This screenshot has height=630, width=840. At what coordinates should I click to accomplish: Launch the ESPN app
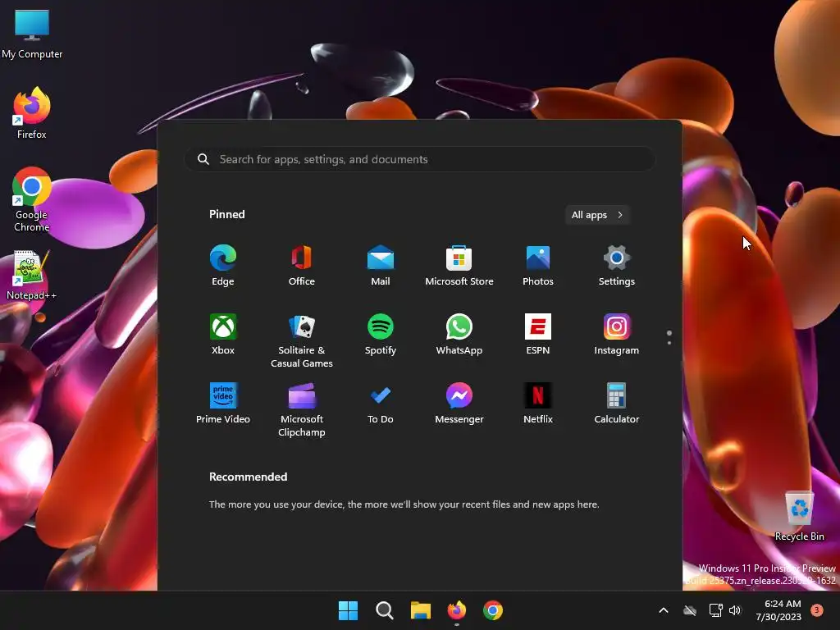[x=538, y=335]
